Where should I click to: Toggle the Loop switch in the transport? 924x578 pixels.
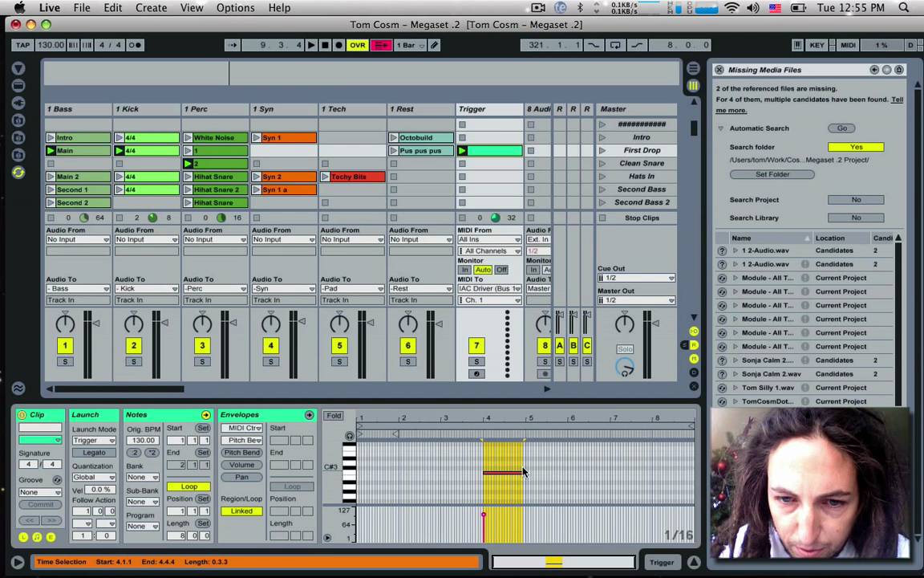click(x=615, y=45)
